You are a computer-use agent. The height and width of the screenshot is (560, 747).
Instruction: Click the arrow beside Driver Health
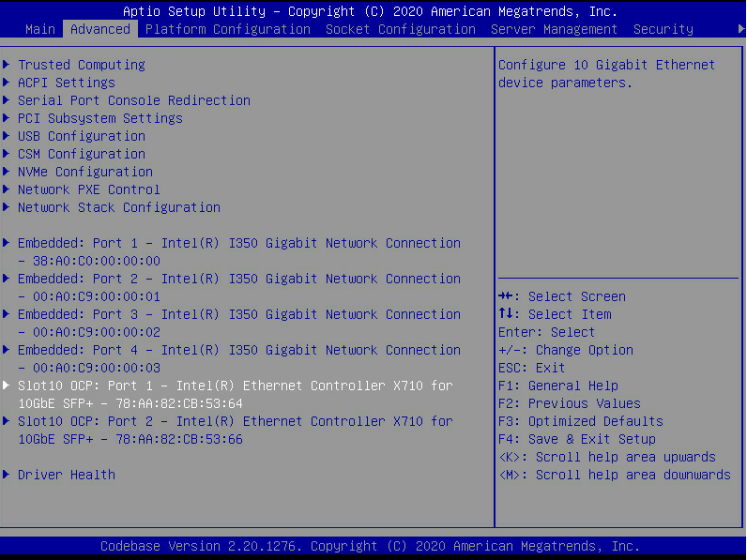point(7,475)
